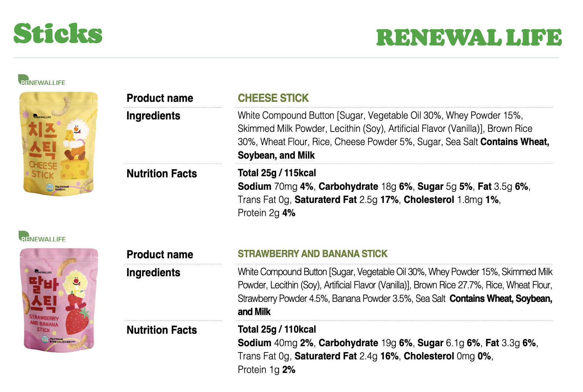Click the STRAWBERRY AND BANANA STICK heading

point(312,254)
